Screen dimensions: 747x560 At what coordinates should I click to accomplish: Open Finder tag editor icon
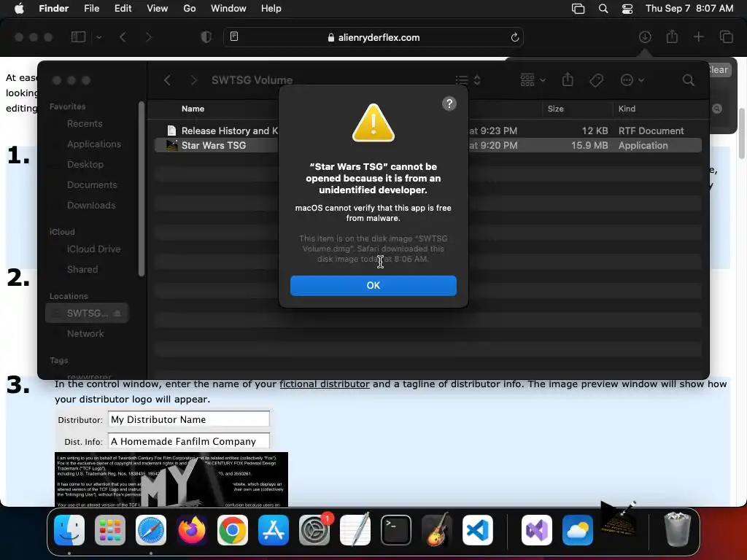pyautogui.click(x=596, y=80)
